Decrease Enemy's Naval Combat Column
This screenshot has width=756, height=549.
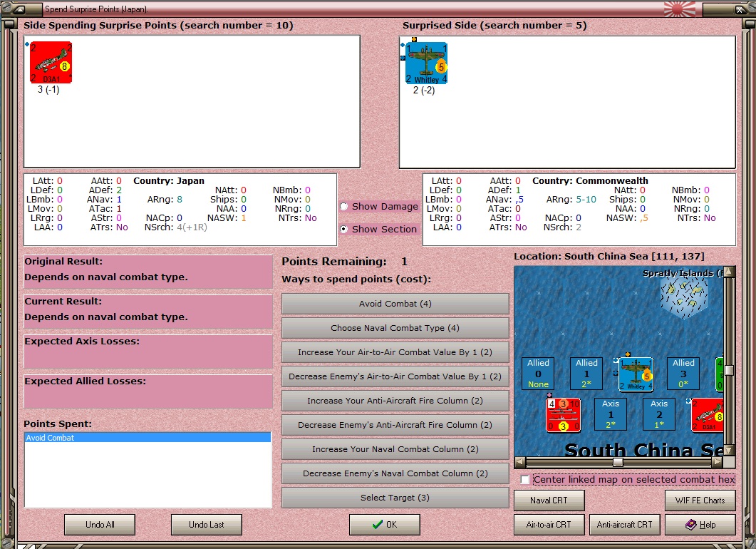pos(395,473)
